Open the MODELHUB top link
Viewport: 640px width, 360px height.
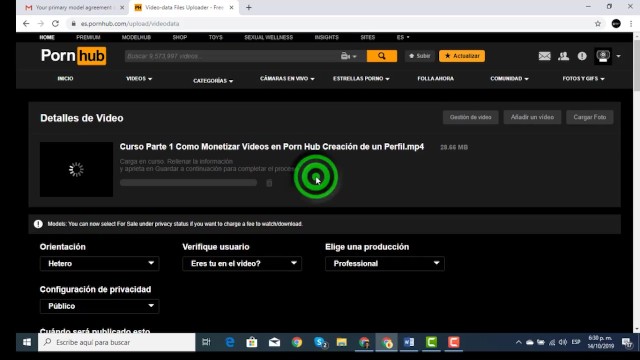pyautogui.click(x=136, y=37)
